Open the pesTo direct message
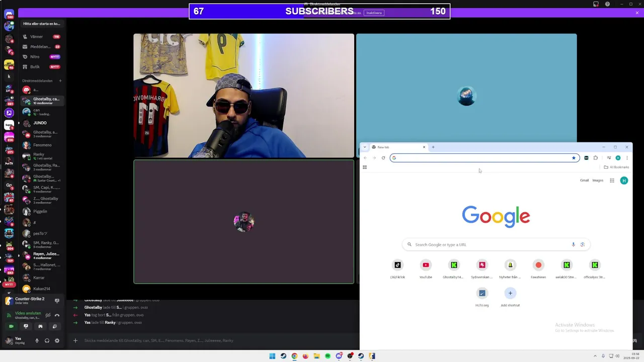The width and height of the screenshot is (644, 362). tap(41, 234)
